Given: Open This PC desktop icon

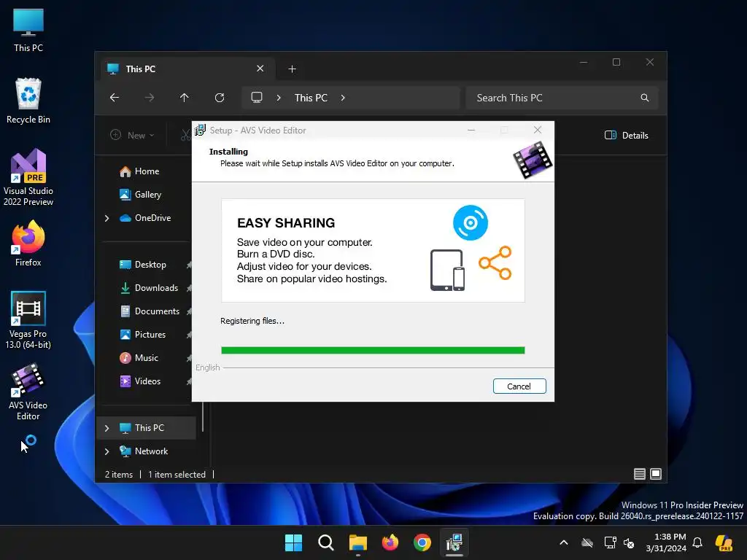Looking at the screenshot, I should [28, 31].
